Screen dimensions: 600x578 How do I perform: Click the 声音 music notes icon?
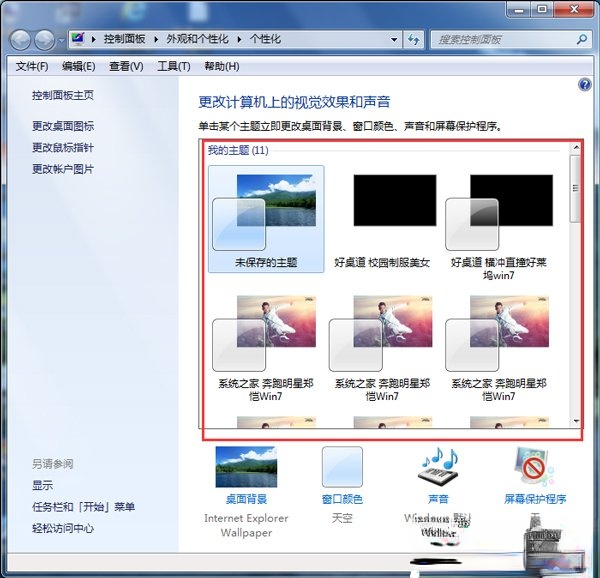(439, 467)
